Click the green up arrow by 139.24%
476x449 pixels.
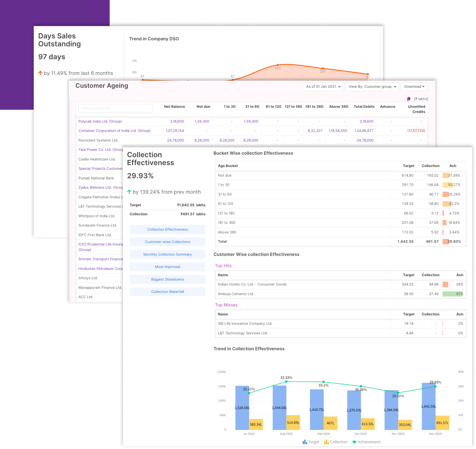coord(129,192)
